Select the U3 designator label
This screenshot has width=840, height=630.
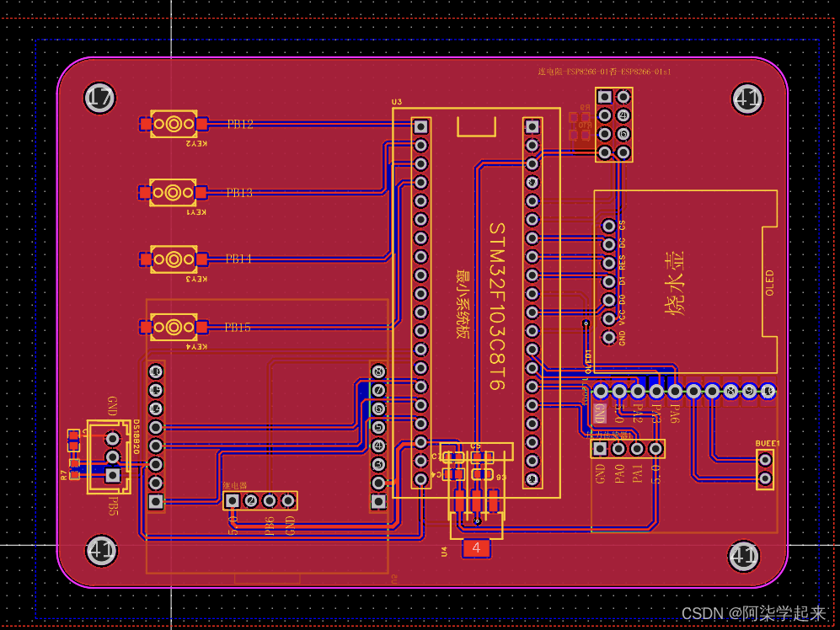pyautogui.click(x=397, y=102)
